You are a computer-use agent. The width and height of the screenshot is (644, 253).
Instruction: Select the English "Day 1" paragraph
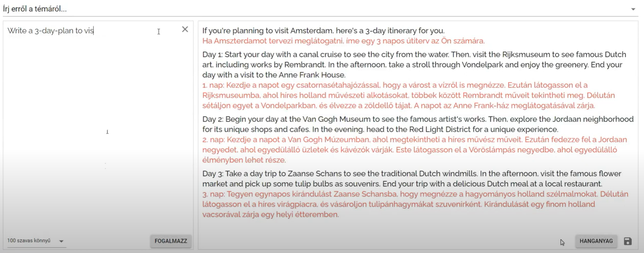click(x=413, y=65)
